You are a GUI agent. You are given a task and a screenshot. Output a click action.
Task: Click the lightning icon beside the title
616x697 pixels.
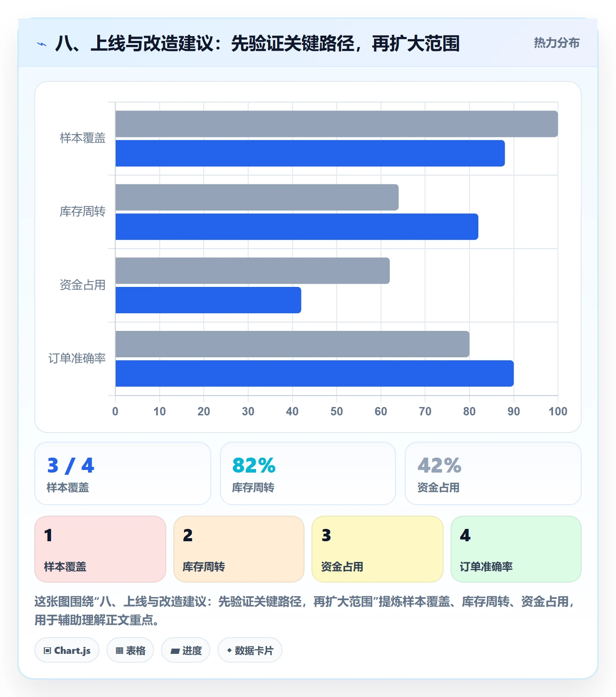42,44
